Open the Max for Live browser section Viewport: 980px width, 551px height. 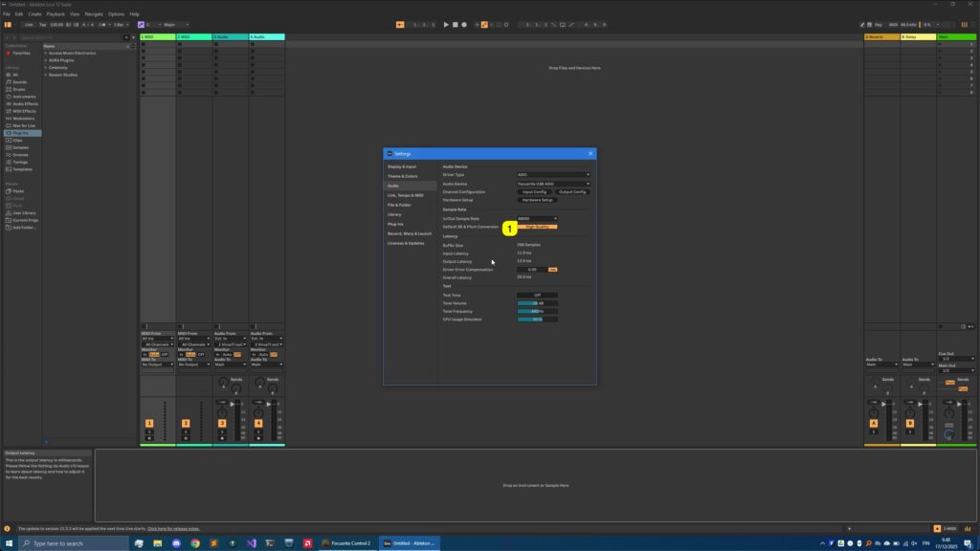[x=23, y=125]
